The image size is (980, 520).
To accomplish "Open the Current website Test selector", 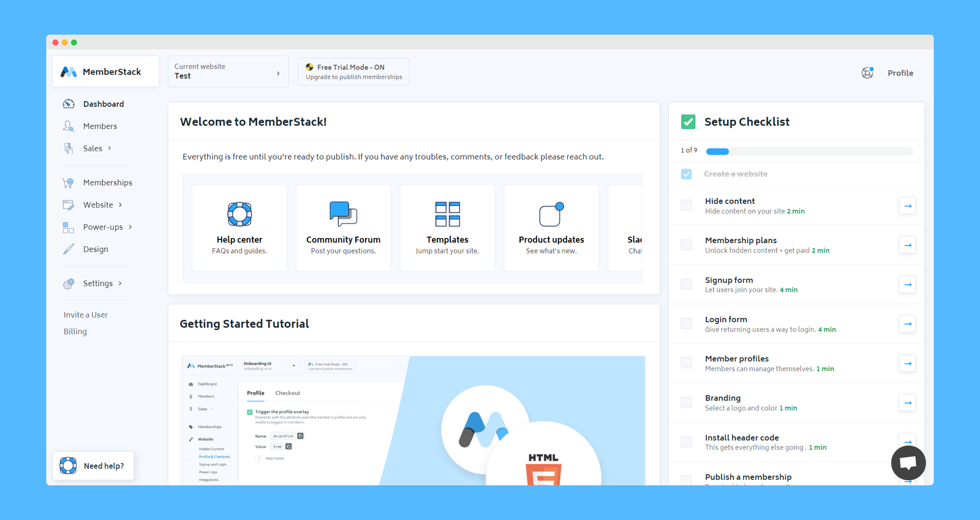I will coord(228,72).
